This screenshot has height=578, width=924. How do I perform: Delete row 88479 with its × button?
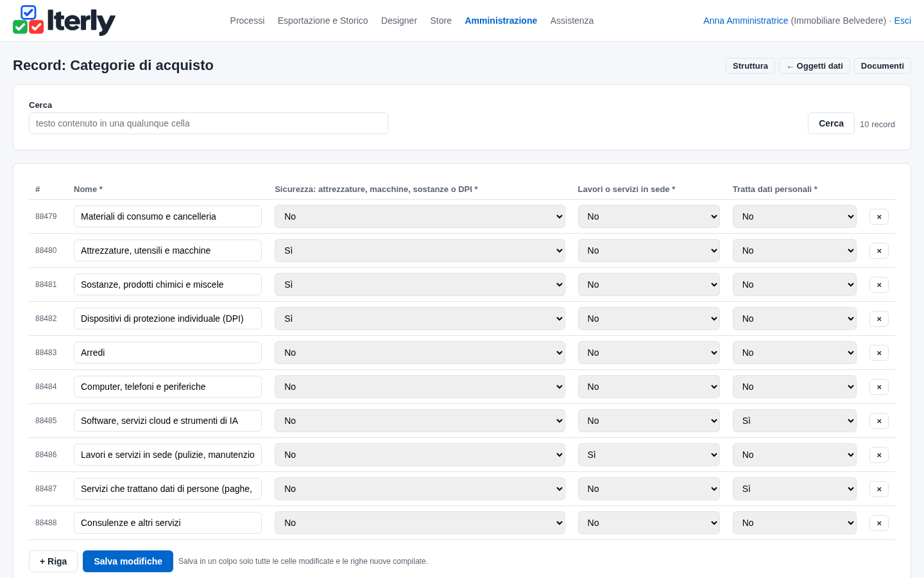(x=879, y=216)
